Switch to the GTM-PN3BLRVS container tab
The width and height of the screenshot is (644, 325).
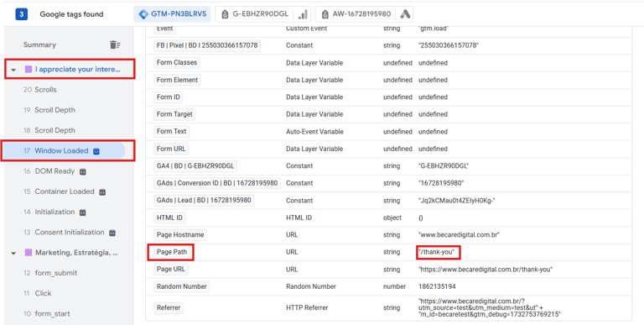pyautogui.click(x=172, y=14)
